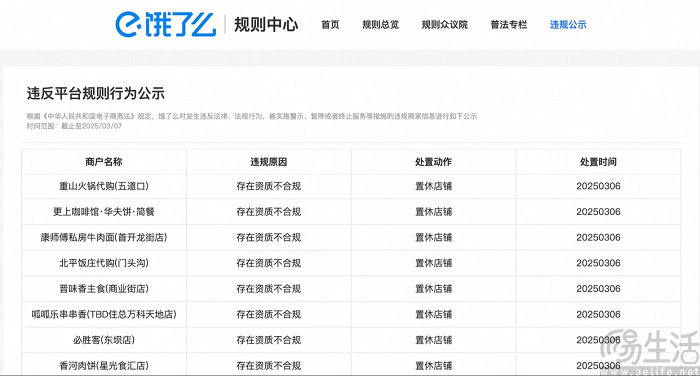Click date 20250306 in 北平饭庄代购 row

click(x=598, y=263)
